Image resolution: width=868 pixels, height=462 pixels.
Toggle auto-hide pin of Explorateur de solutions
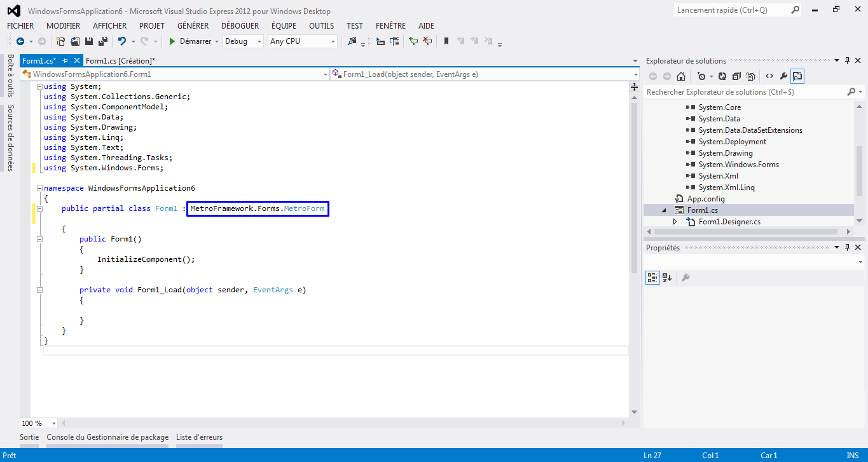847,61
